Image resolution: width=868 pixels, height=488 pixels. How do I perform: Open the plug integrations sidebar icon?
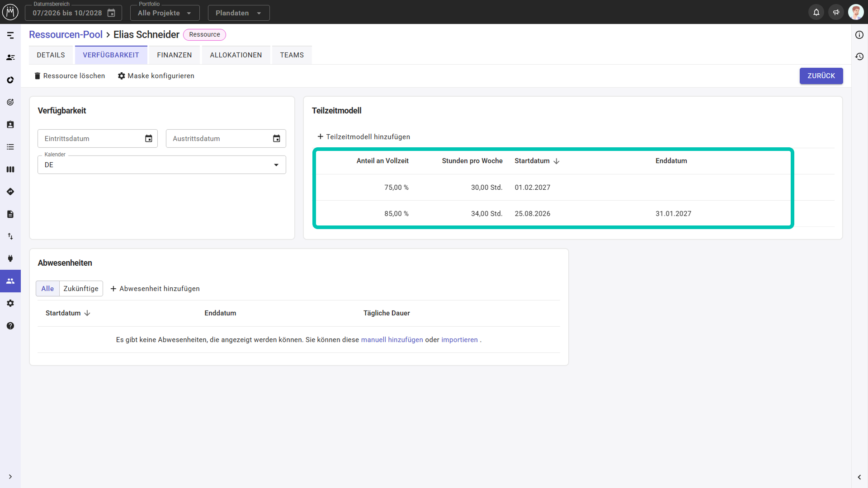point(10,258)
